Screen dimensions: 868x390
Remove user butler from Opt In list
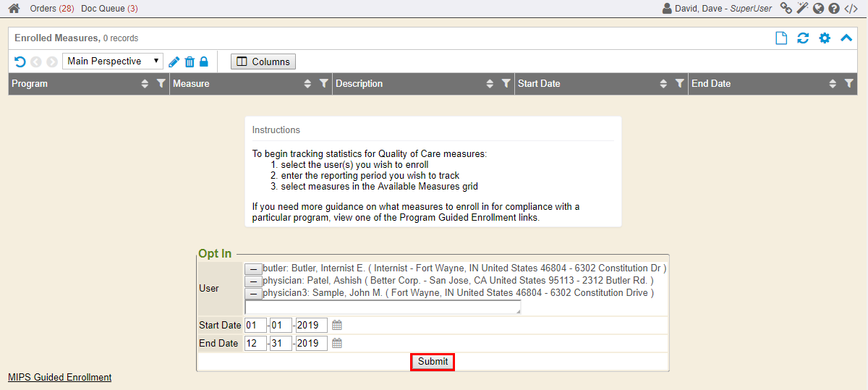click(253, 269)
